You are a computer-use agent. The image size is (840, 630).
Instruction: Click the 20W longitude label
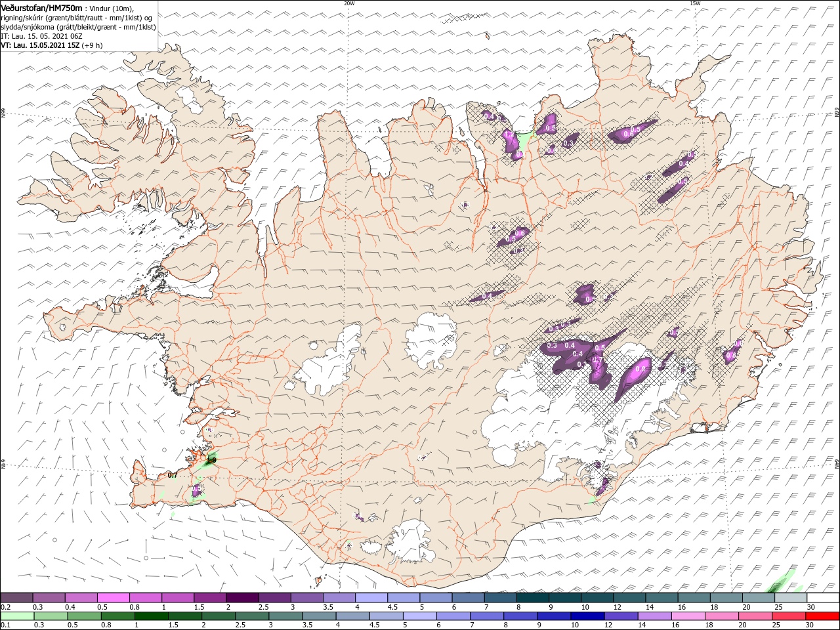tap(349, 3)
